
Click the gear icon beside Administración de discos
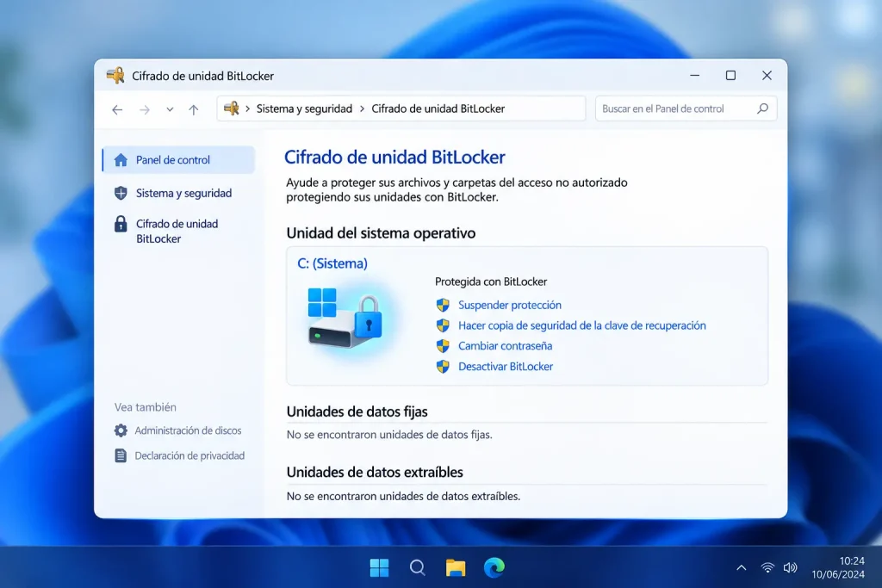(121, 430)
